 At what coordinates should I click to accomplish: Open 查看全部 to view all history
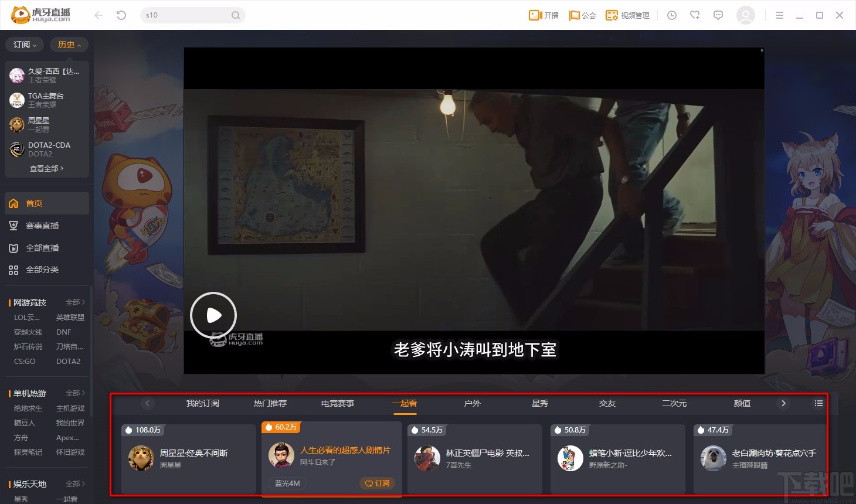pos(46,168)
